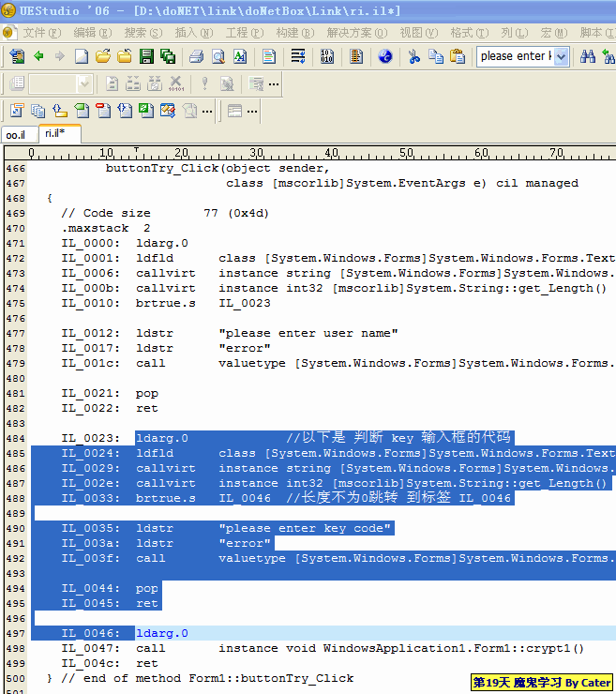Image resolution: width=616 pixels, height=694 pixels.
Task: Expand the last small toolbar overflow dots
Action: tap(252, 111)
